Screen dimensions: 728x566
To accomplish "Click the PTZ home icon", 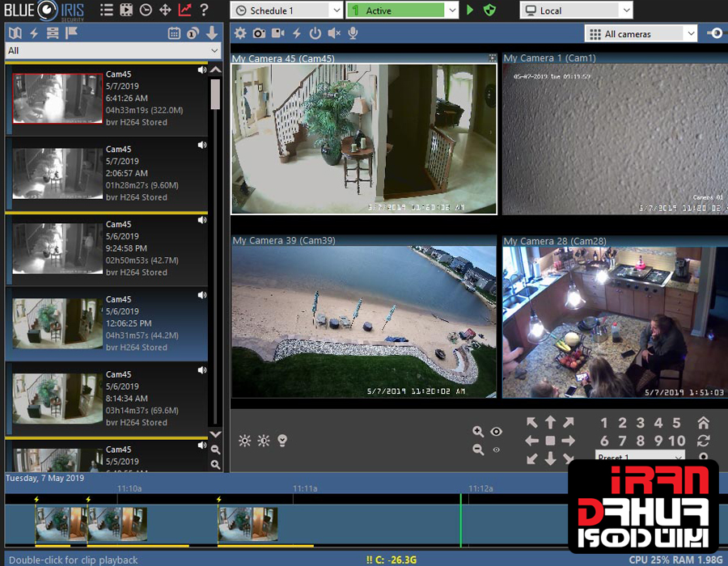I will (x=704, y=423).
